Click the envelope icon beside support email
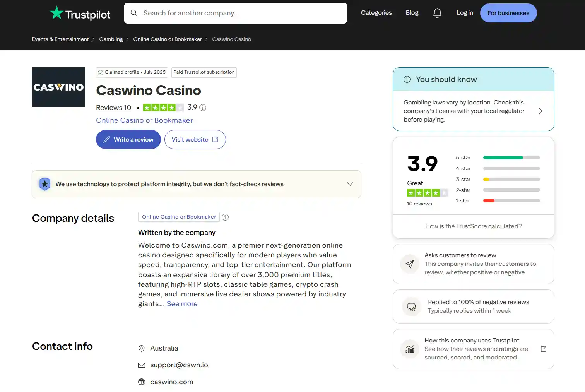The height and width of the screenshot is (392, 585). pos(142,365)
